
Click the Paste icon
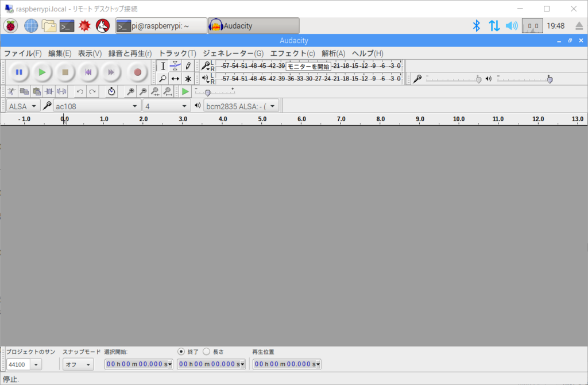37,91
